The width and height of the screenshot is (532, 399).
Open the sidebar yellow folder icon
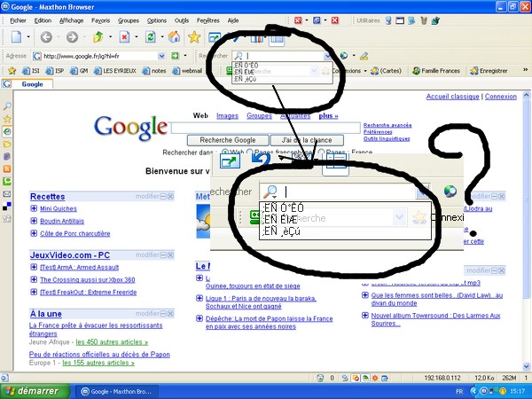pyautogui.click(x=7, y=144)
